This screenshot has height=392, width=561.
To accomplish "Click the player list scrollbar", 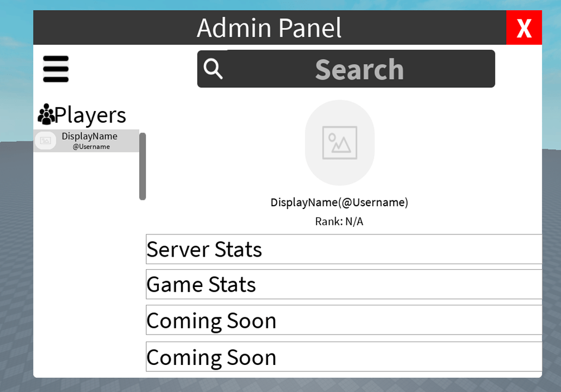I will point(142,165).
